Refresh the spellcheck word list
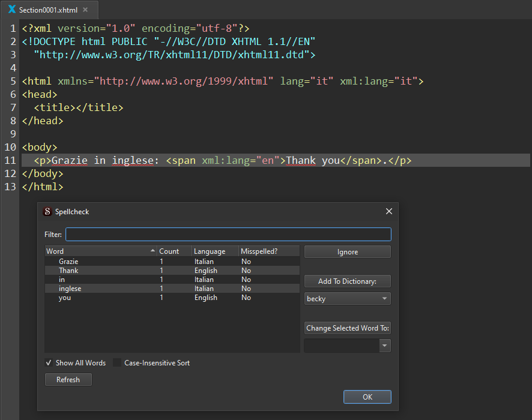Screen dimensions: 532x420 68,380
